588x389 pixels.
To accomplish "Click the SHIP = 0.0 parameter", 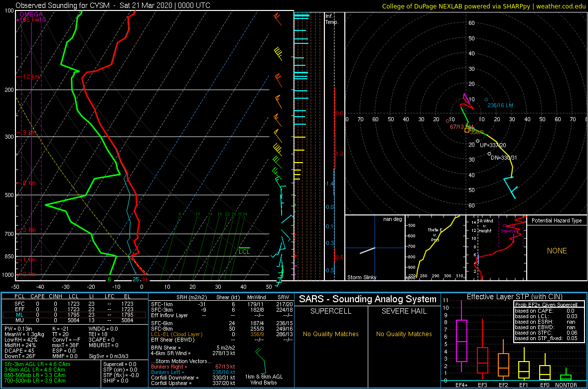I will tap(117, 381).
